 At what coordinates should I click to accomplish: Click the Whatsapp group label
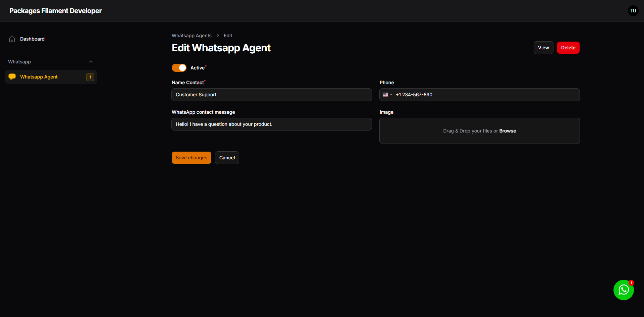click(19, 62)
